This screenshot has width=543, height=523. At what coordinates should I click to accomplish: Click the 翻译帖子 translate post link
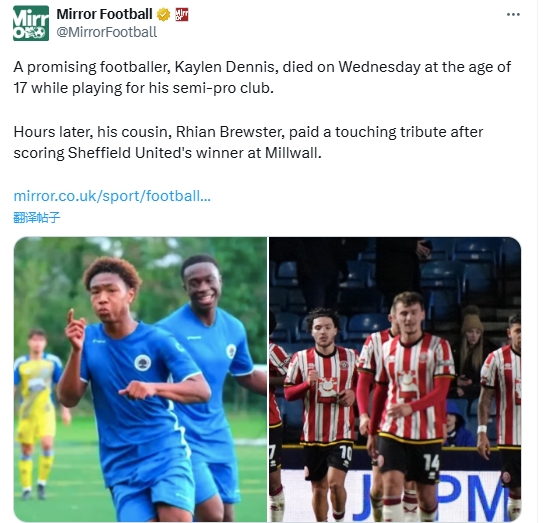[x=37, y=218]
